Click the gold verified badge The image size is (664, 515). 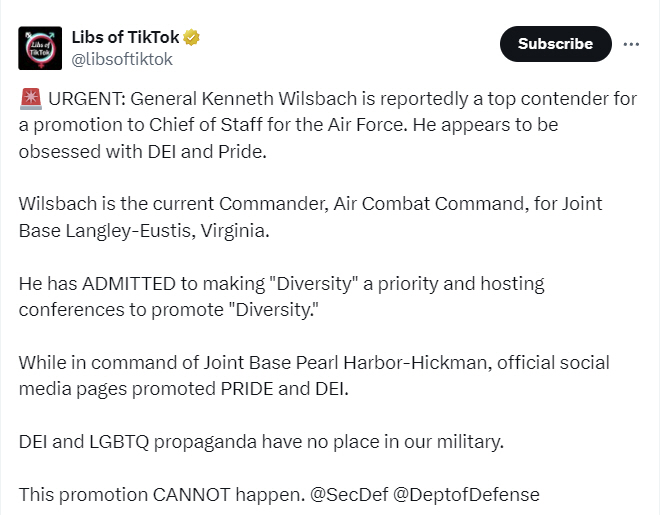click(x=191, y=38)
